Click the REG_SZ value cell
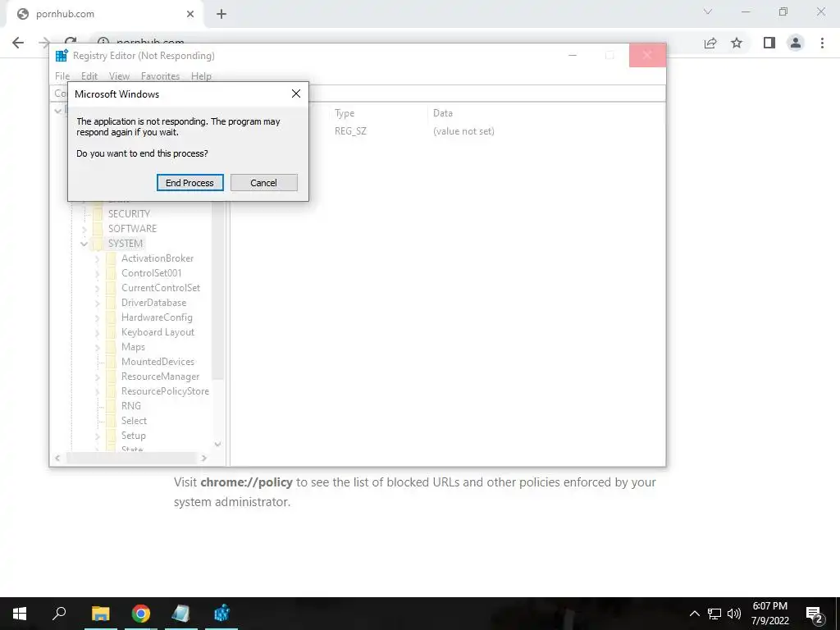The image size is (840, 630). (350, 131)
